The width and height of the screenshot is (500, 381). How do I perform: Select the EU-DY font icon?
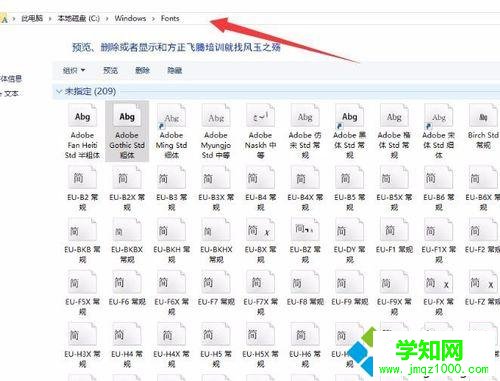(x=350, y=230)
